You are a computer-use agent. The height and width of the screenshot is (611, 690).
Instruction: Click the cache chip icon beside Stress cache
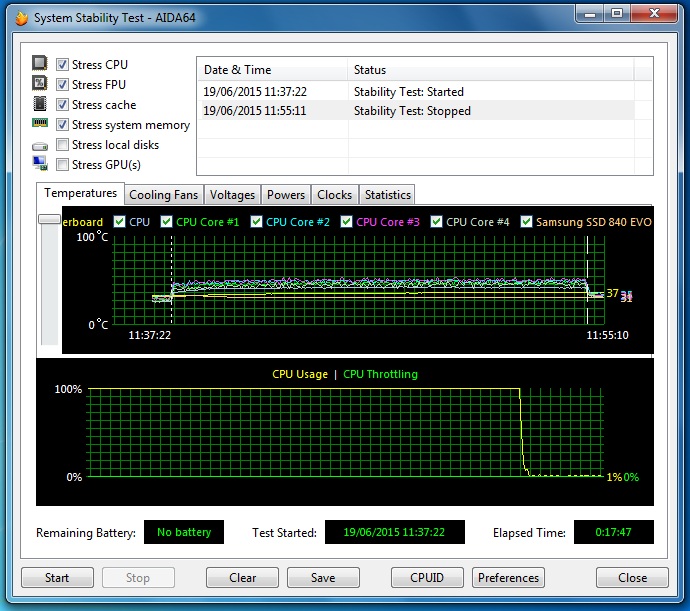click(x=40, y=104)
